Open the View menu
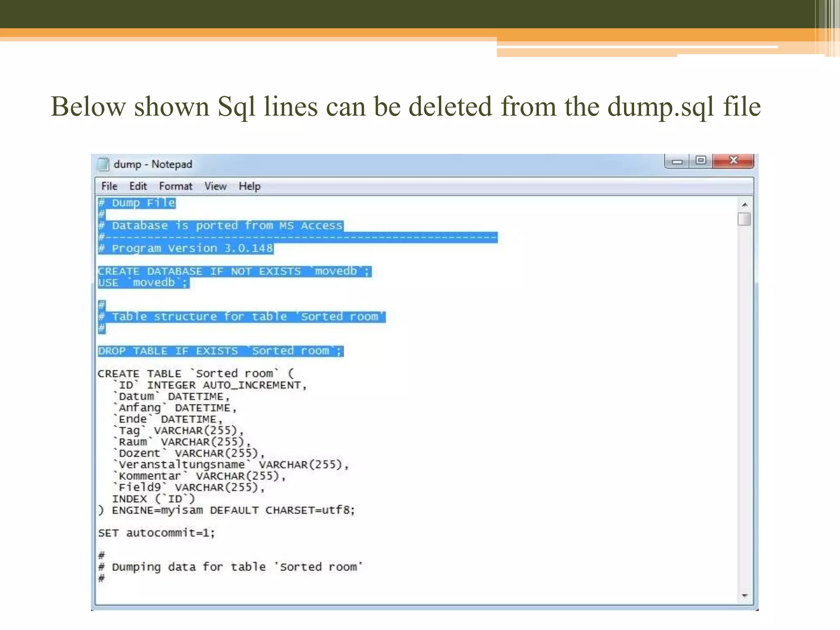This screenshot has width=840, height=630. pyautogui.click(x=215, y=186)
